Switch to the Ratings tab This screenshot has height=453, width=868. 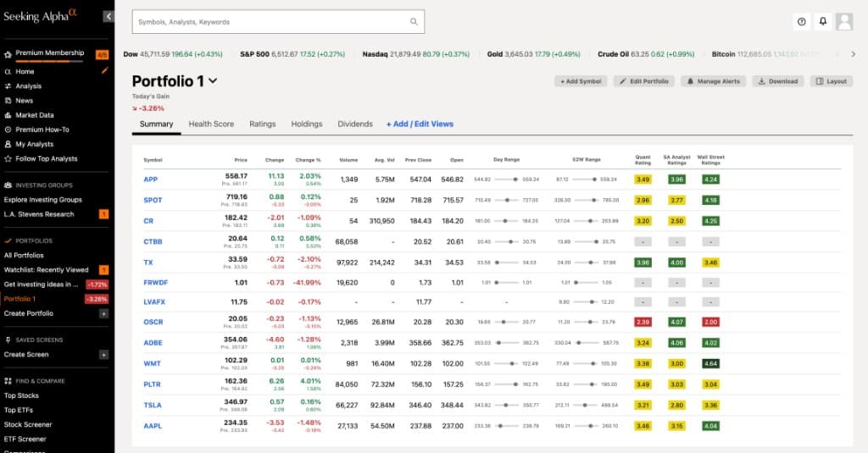pyautogui.click(x=263, y=124)
